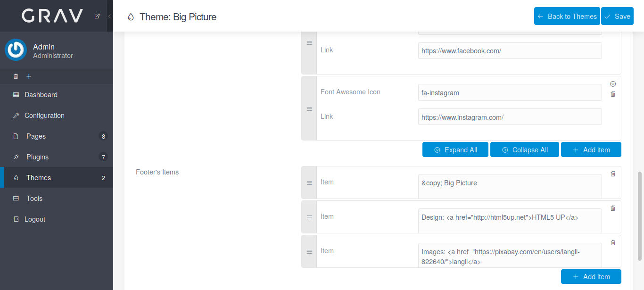Click the Instagram link URL field

(510, 117)
